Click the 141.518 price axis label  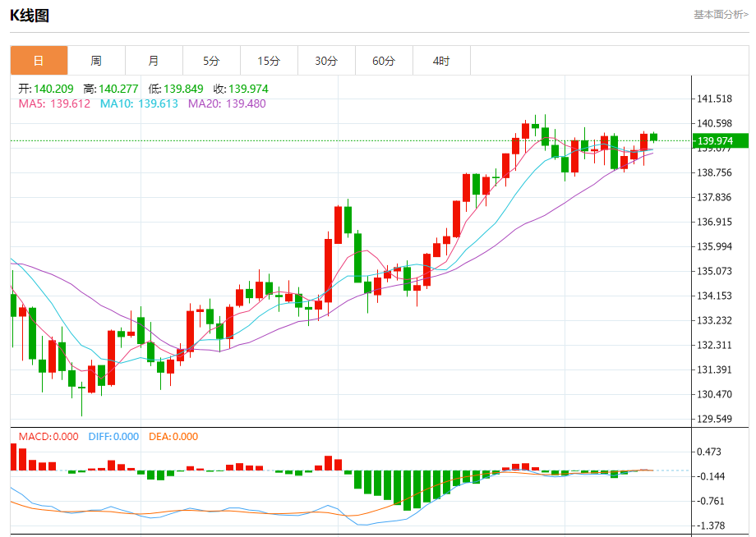(x=715, y=99)
